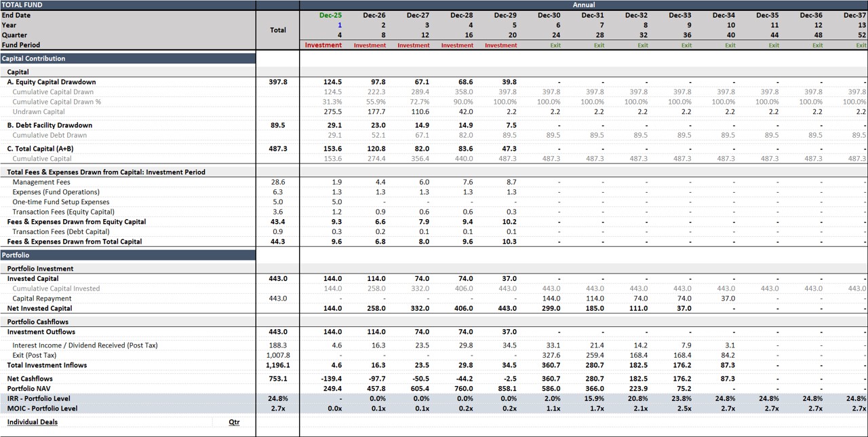This screenshot has height=437, width=868.
Task: Click Portfolio NAV Dec-29 value 858.1
Action: click(x=507, y=389)
